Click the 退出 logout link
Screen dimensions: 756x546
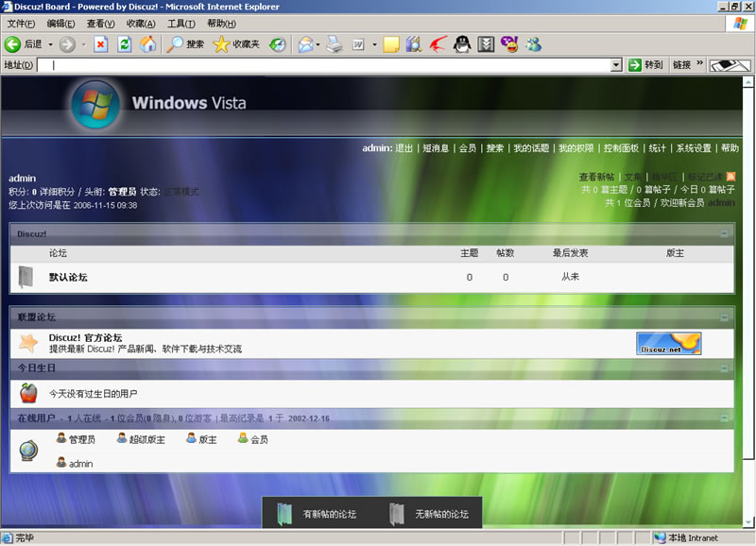pos(404,148)
